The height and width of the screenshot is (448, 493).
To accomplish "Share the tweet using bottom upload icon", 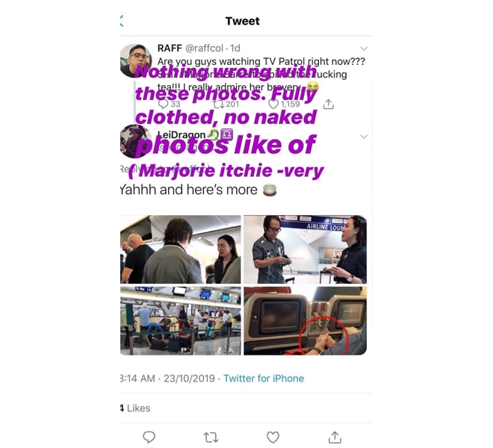I will [x=335, y=437].
